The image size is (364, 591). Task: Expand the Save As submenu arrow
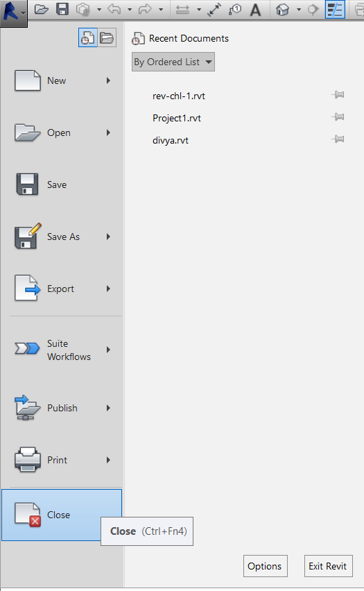pos(108,237)
